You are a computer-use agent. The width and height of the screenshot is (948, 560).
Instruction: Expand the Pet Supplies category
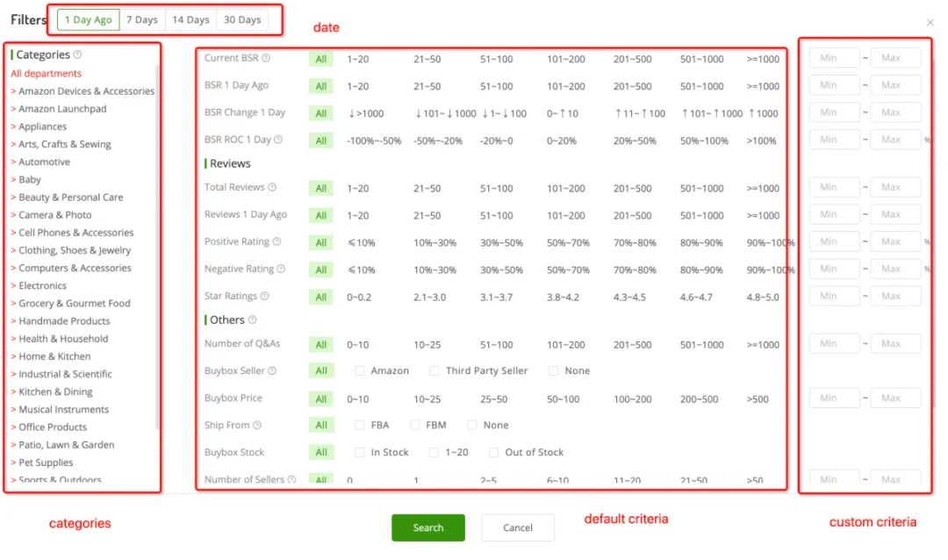tap(43, 463)
